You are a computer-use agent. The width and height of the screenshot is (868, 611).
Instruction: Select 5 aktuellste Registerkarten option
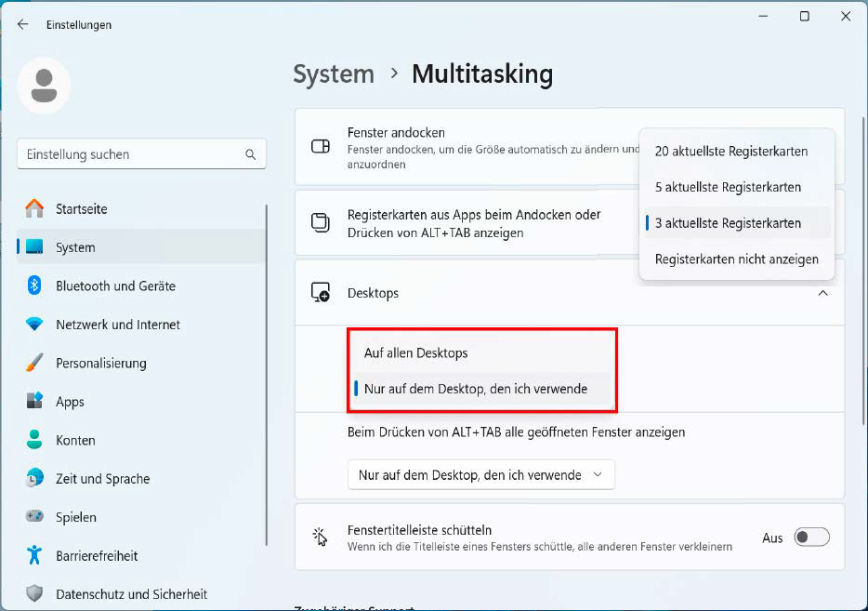(737, 187)
